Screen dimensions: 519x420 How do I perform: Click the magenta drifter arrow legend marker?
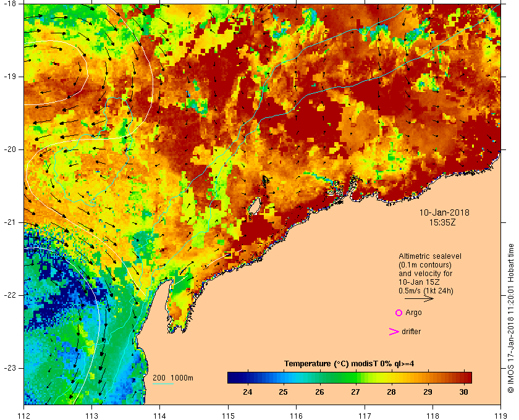tap(394, 332)
